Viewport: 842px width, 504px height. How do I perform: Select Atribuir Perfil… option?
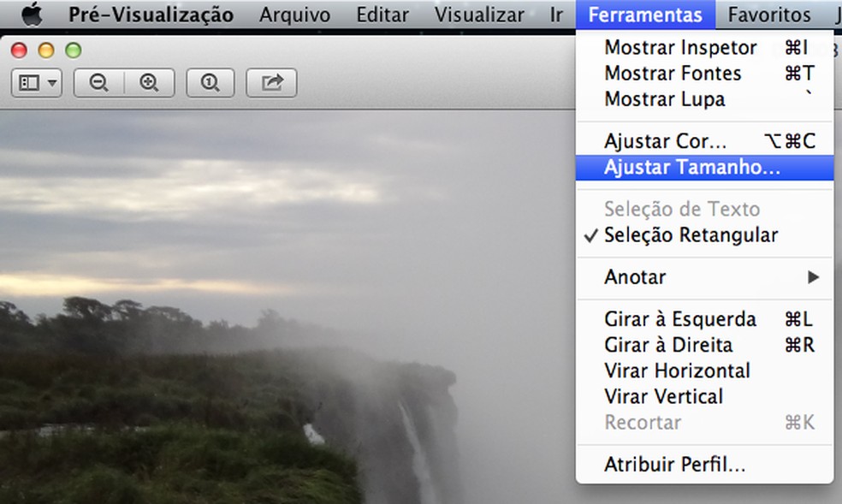[x=704, y=465]
